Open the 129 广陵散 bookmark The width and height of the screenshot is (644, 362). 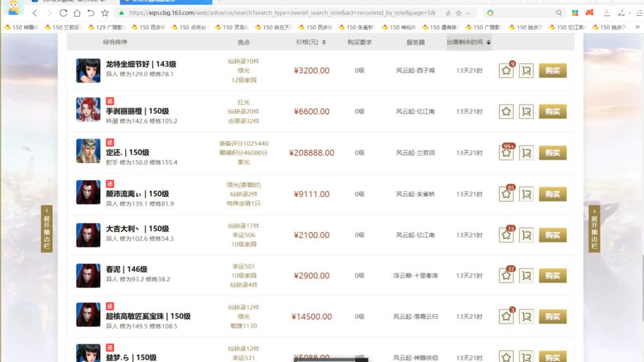pos(107,27)
